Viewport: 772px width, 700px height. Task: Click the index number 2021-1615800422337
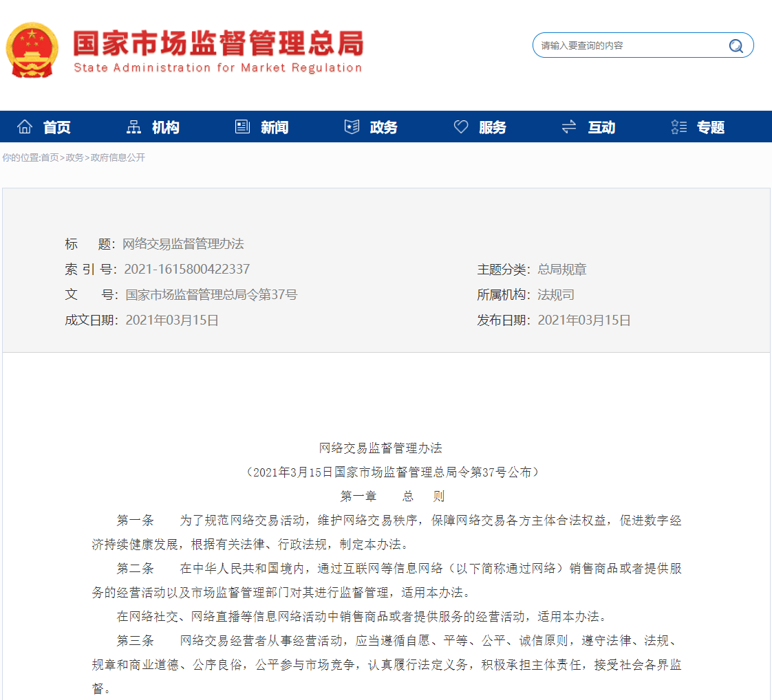pyautogui.click(x=187, y=269)
